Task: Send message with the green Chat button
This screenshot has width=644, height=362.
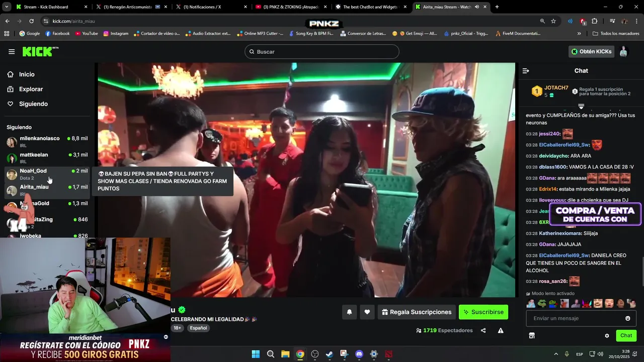Action: (x=626, y=335)
